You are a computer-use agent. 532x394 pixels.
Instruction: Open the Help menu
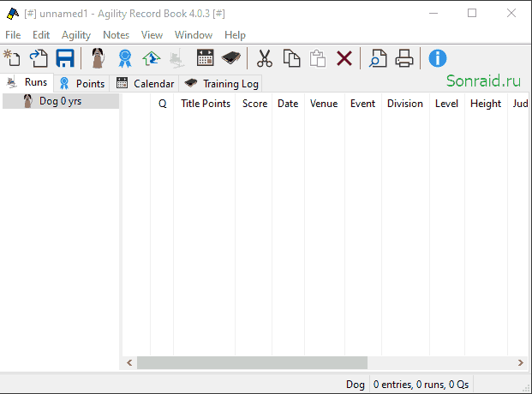(235, 35)
